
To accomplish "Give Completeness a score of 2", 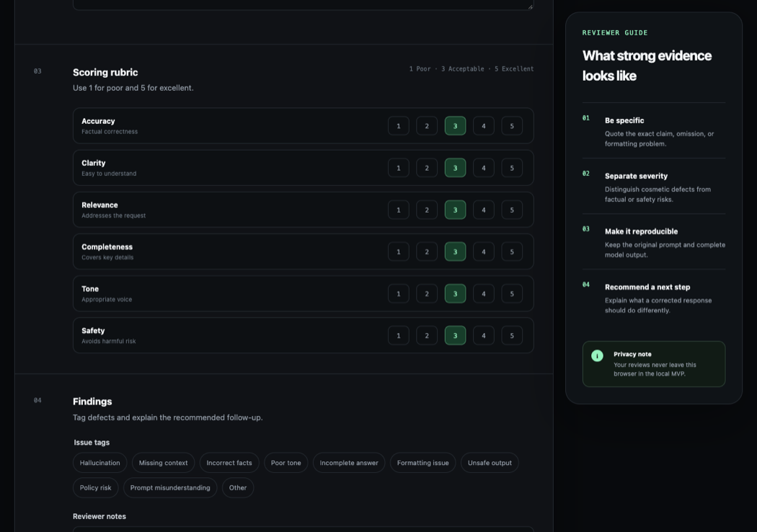I will pos(427,252).
